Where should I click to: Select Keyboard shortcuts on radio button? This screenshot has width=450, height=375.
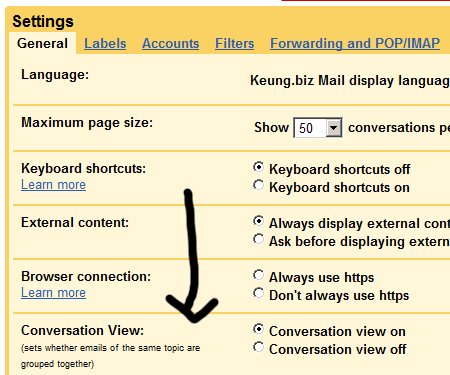point(258,185)
